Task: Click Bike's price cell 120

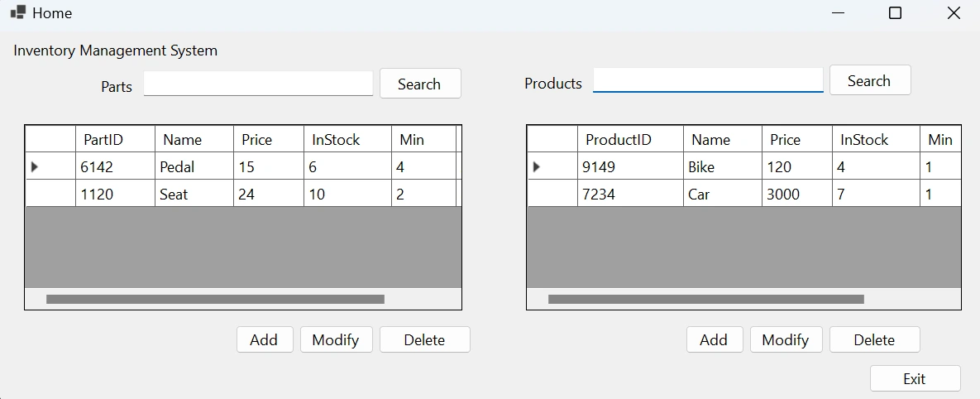Action: pos(797,166)
